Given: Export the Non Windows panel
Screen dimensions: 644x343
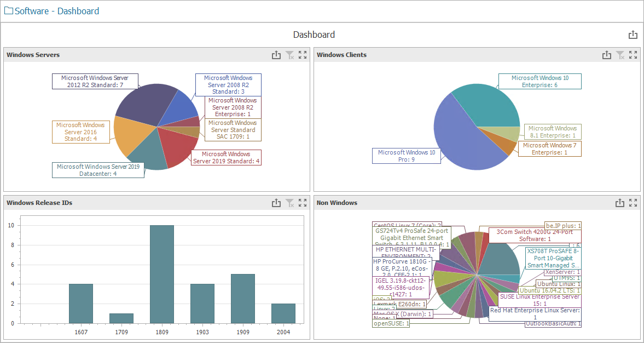Looking at the screenshot, I should 620,202.
